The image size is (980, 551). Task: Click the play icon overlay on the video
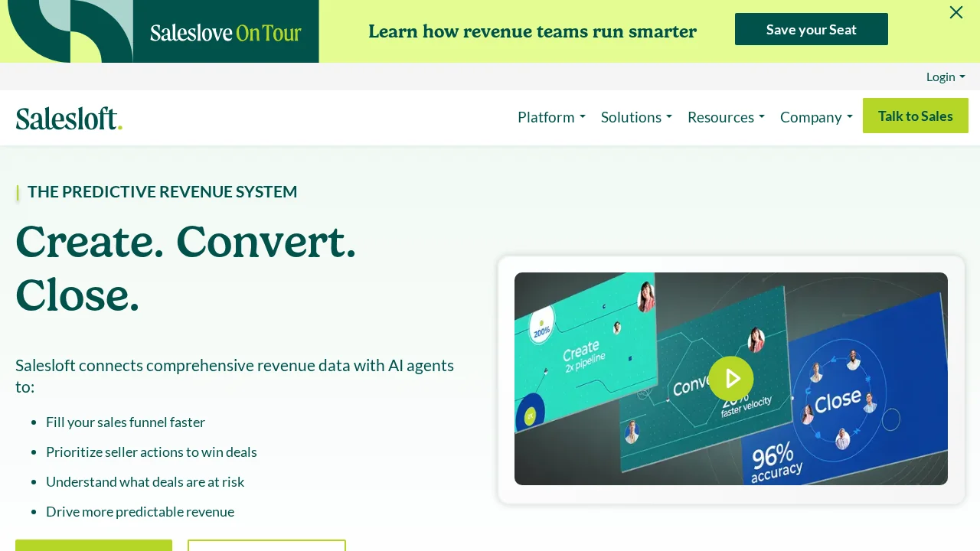tap(731, 379)
